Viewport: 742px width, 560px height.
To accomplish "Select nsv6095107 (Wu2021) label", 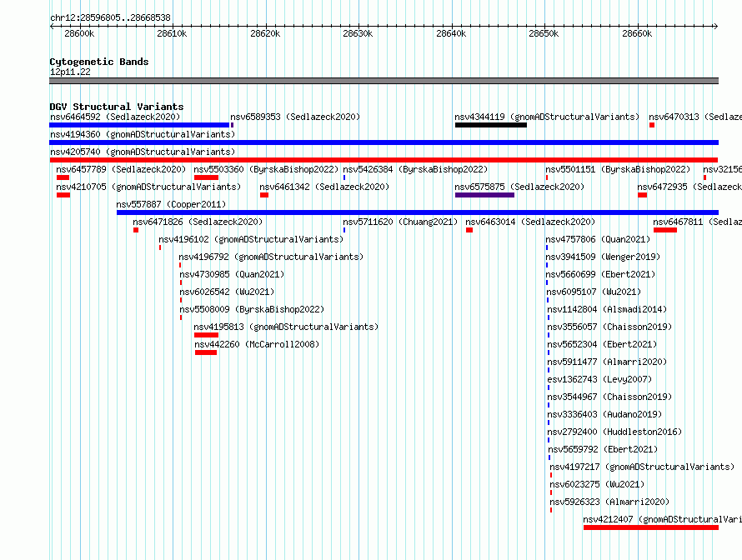I will click(594, 292).
